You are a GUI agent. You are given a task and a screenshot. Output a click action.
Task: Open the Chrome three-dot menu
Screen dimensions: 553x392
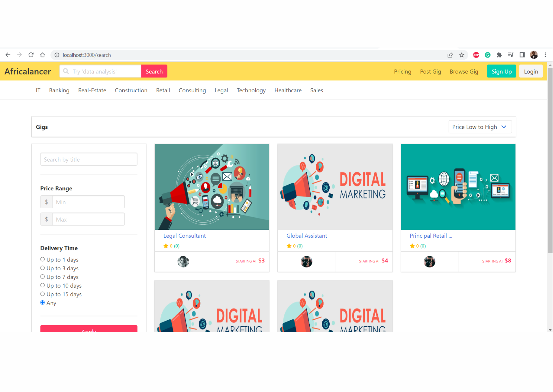(545, 55)
